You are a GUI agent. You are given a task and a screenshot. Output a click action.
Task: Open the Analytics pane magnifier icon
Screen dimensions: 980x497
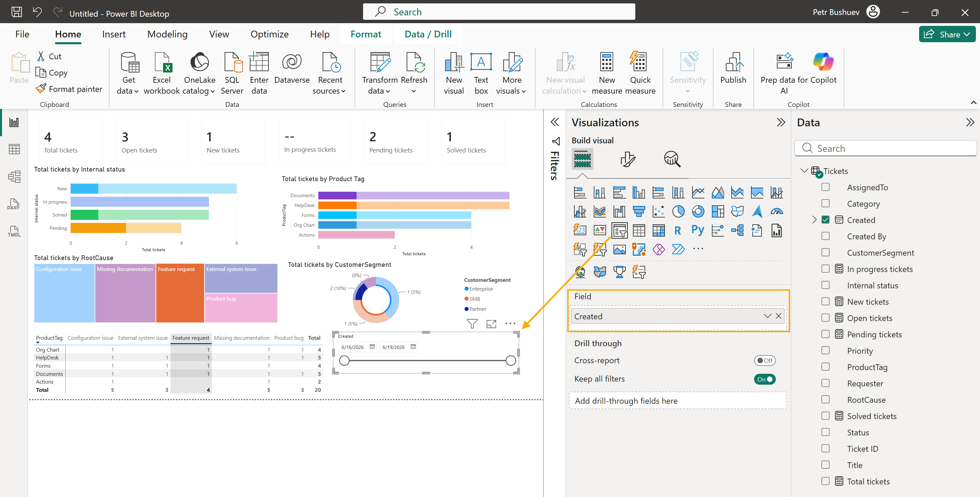(x=672, y=159)
